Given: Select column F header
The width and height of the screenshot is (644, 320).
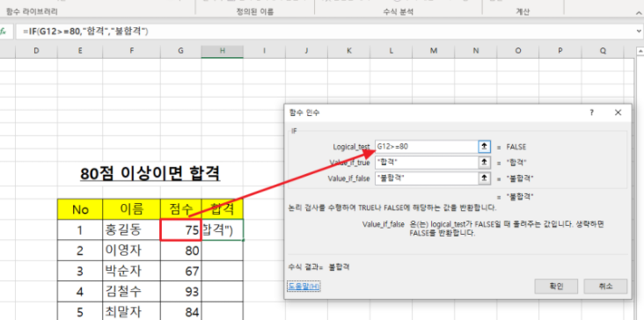Looking at the screenshot, I should 131,51.
